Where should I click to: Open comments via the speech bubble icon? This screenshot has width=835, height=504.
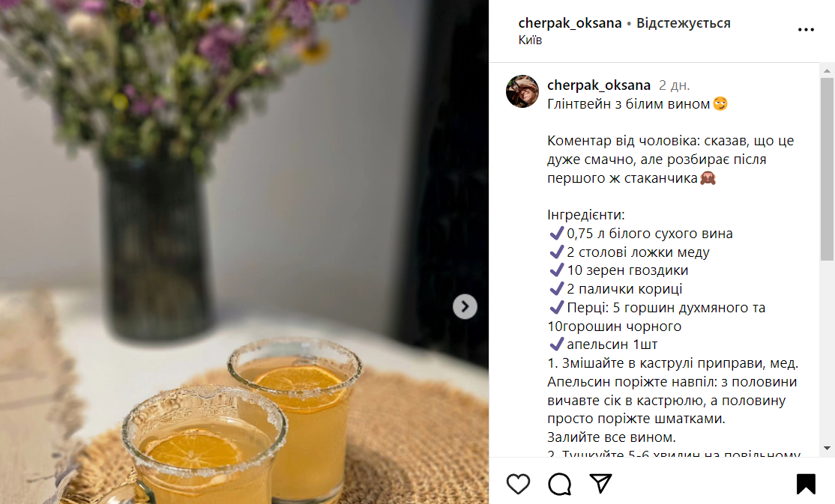point(560,484)
